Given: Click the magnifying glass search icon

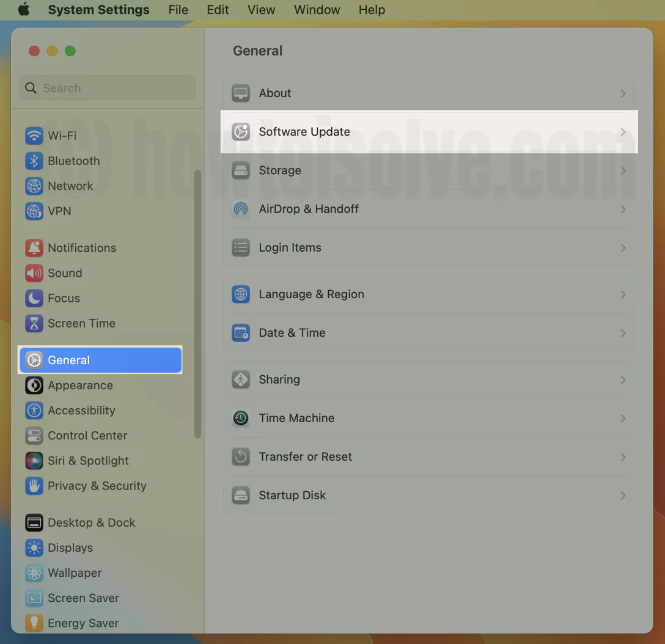Looking at the screenshot, I should point(31,88).
